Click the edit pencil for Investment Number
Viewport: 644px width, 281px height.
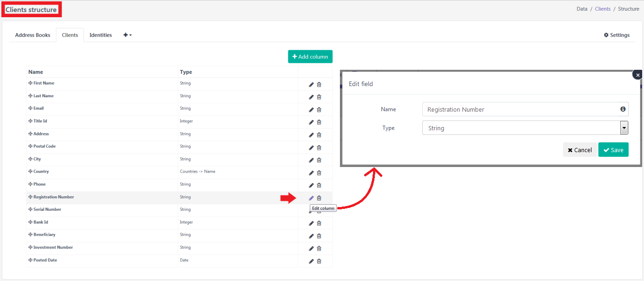(311, 248)
